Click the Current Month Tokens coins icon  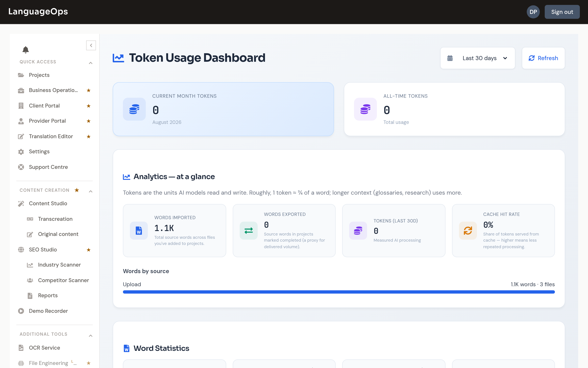point(134,109)
